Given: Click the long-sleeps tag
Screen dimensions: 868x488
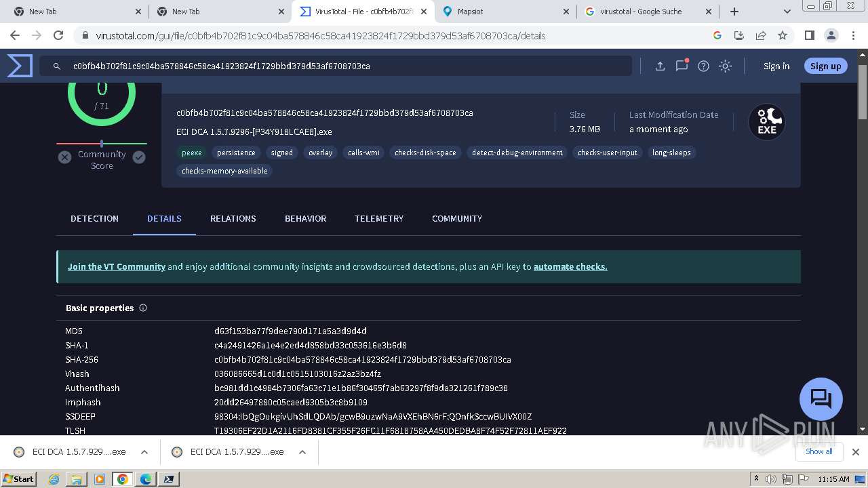Looking at the screenshot, I should click(x=671, y=152).
